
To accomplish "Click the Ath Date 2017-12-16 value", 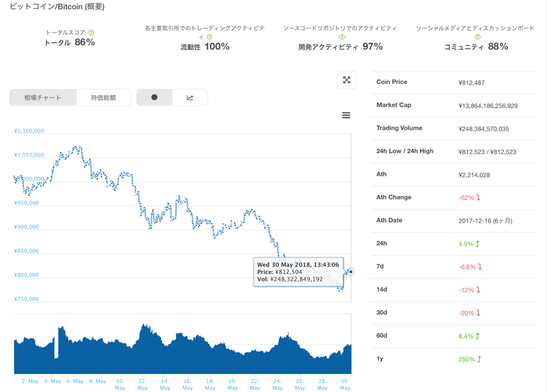I will 485,221.
